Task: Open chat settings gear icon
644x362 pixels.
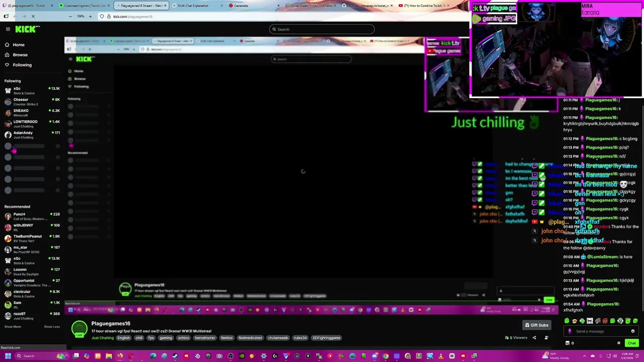Action: click(x=619, y=343)
